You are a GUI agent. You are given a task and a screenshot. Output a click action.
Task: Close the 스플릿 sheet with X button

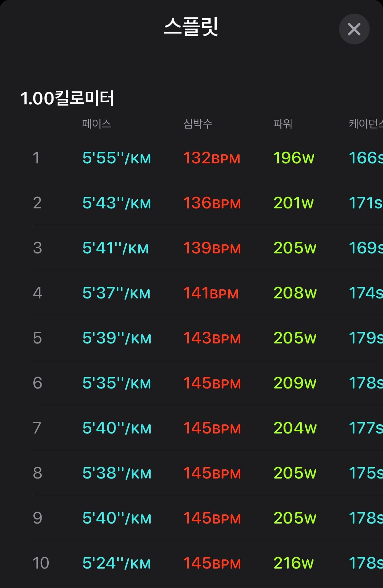(x=354, y=29)
